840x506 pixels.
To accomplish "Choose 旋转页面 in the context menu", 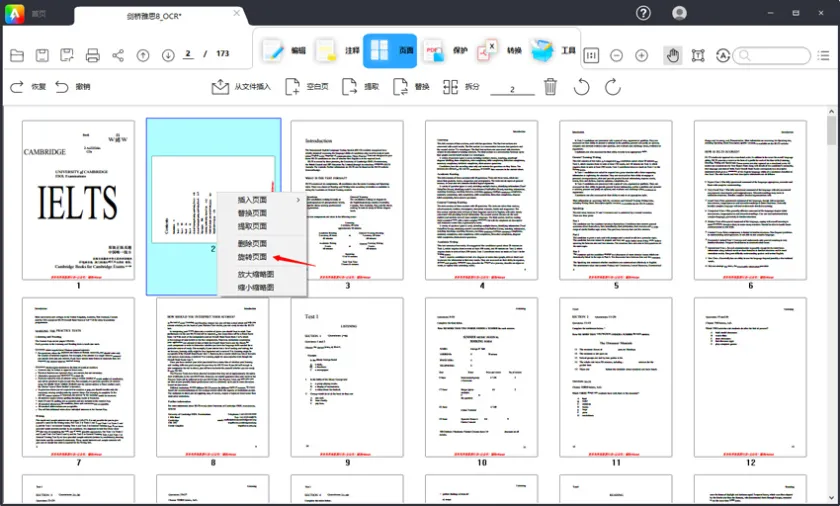I will coord(252,258).
